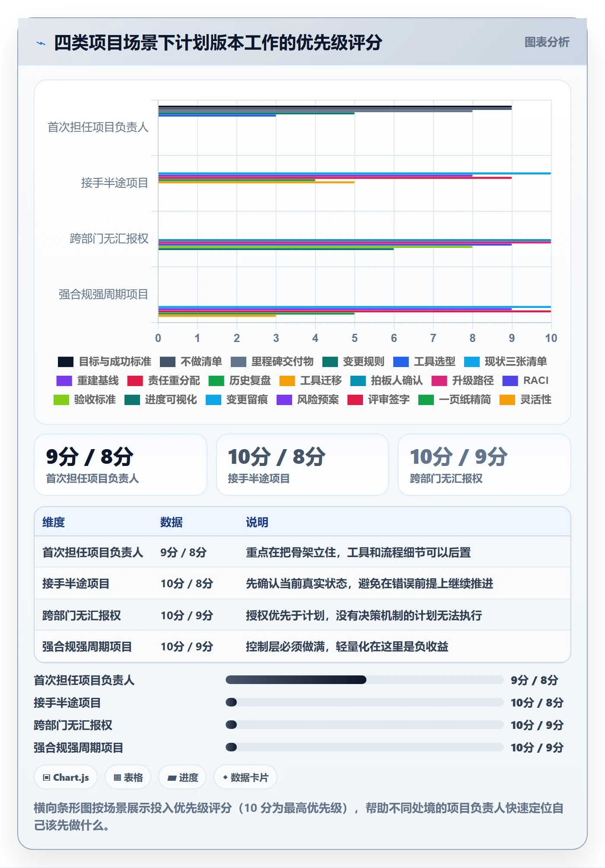Hide the 变更留痕 series via legend
The height and width of the screenshot is (868, 605).
click(237, 399)
